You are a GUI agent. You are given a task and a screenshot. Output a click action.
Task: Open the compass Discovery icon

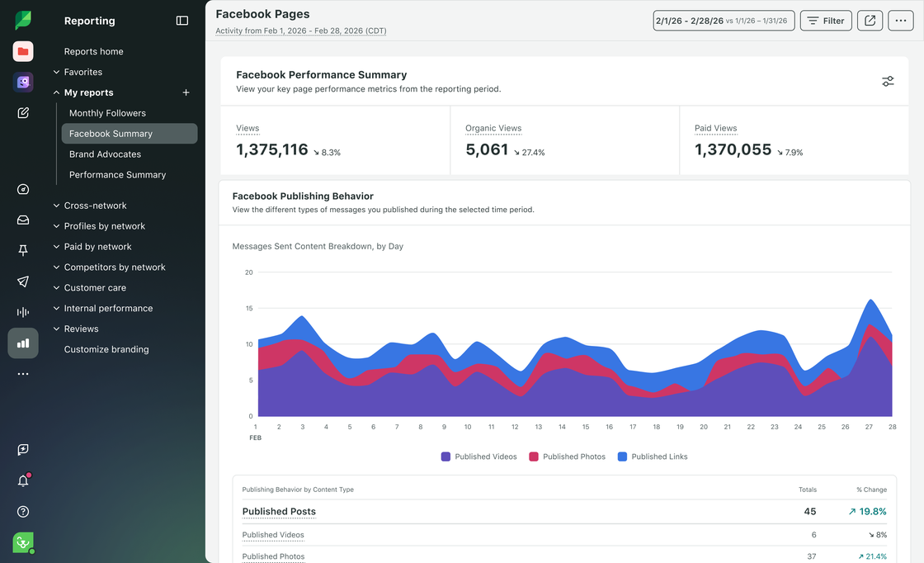23,189
